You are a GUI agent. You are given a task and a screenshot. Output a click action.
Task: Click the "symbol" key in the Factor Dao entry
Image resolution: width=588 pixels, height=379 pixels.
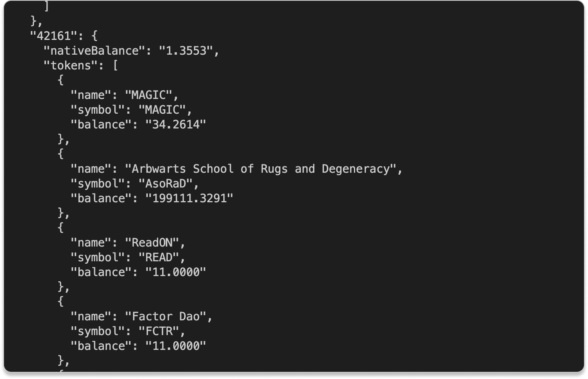point(97,331)
